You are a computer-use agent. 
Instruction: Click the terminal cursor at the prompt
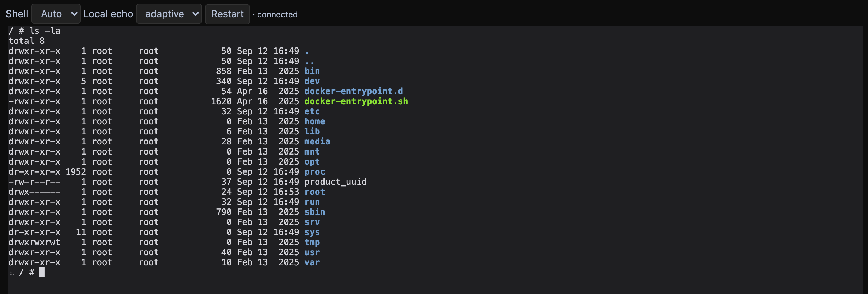(42, 272)
